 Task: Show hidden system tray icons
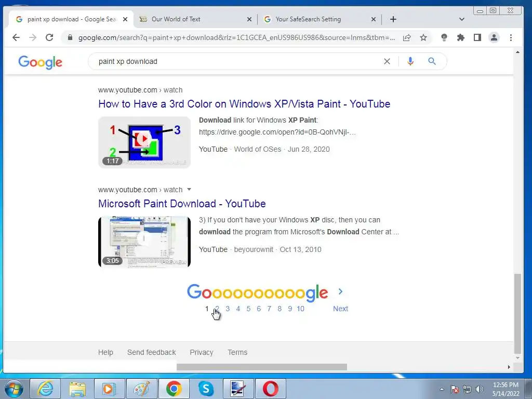[x=442, y=389]
